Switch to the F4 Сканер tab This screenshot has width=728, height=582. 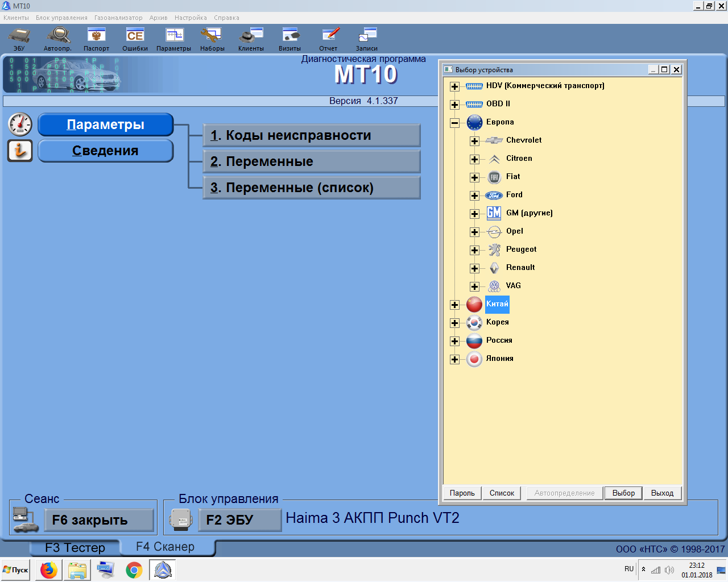point(166,547)
